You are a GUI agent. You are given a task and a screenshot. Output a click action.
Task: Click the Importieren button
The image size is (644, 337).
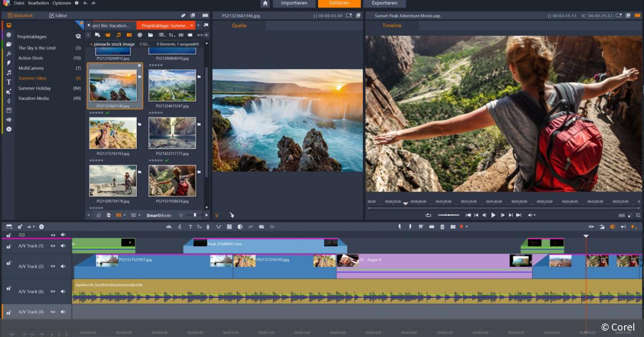(x=294, y=4)
